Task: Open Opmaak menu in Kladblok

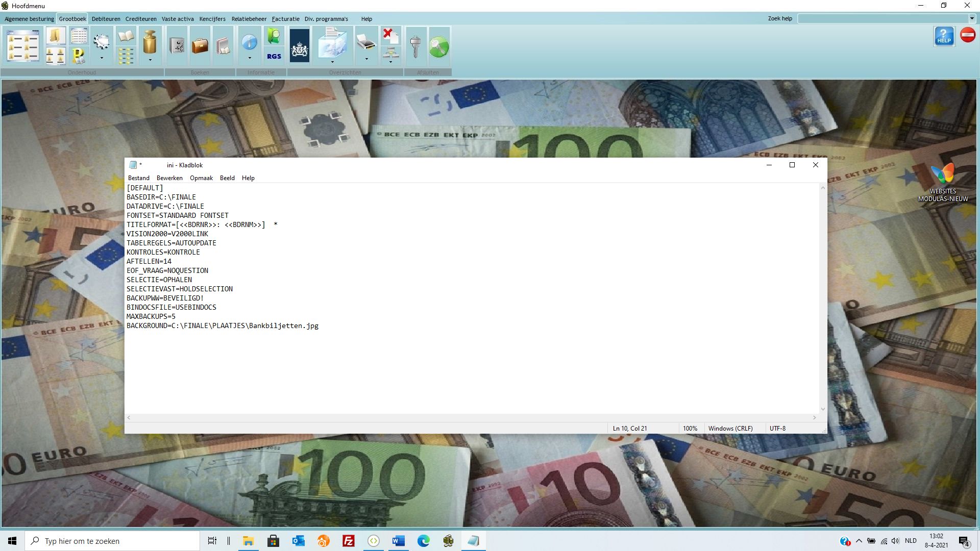Action: pyautogui.click(x=201, y=178)
